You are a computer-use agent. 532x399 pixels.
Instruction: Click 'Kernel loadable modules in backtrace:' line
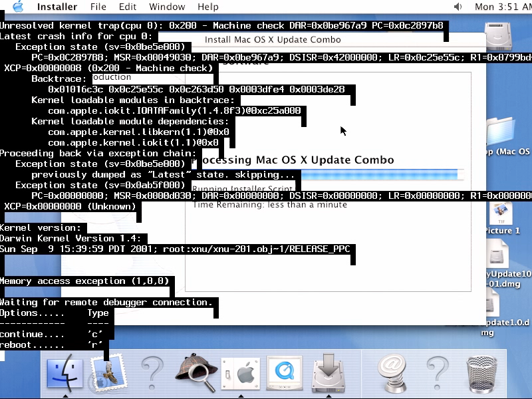click(133, 100)
